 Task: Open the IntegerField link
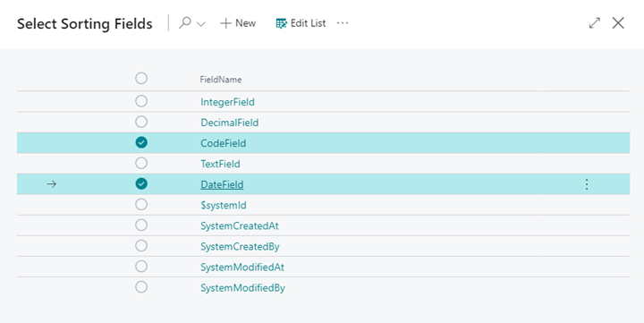point(227,102)
